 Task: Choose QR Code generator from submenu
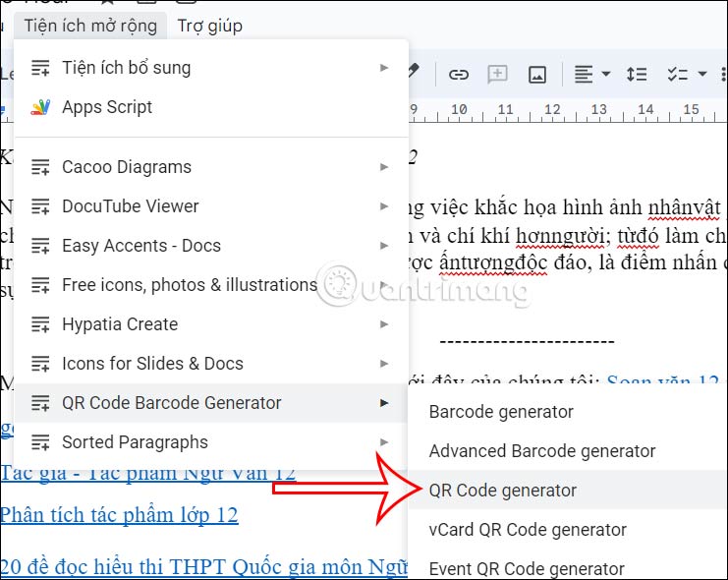[x=568, y=491]
